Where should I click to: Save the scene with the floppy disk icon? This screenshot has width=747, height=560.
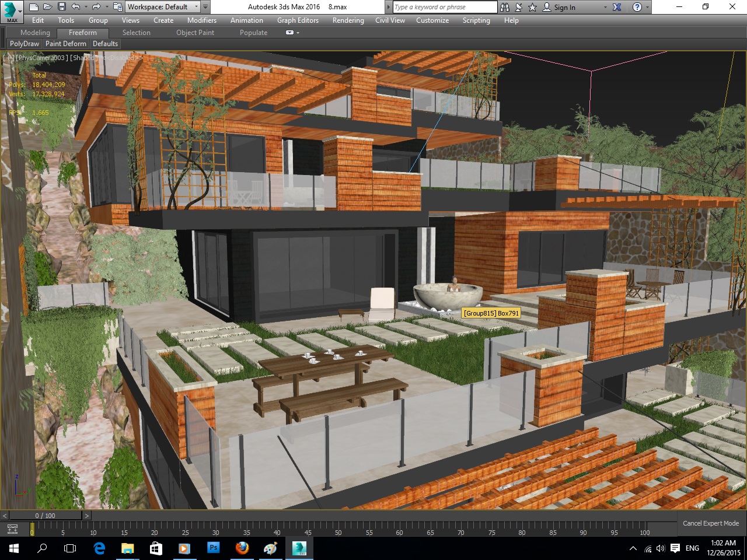(61, 7)
